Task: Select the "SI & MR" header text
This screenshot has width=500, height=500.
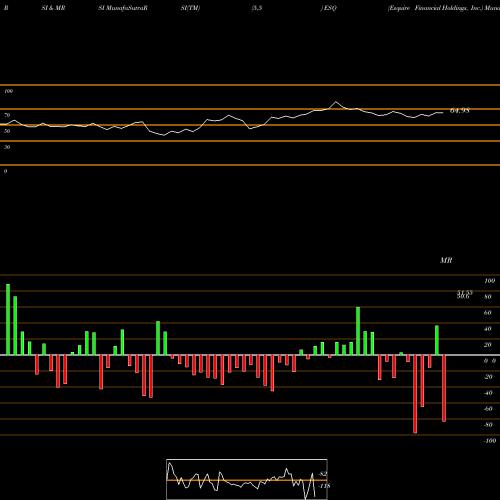Action: [53, 8]
